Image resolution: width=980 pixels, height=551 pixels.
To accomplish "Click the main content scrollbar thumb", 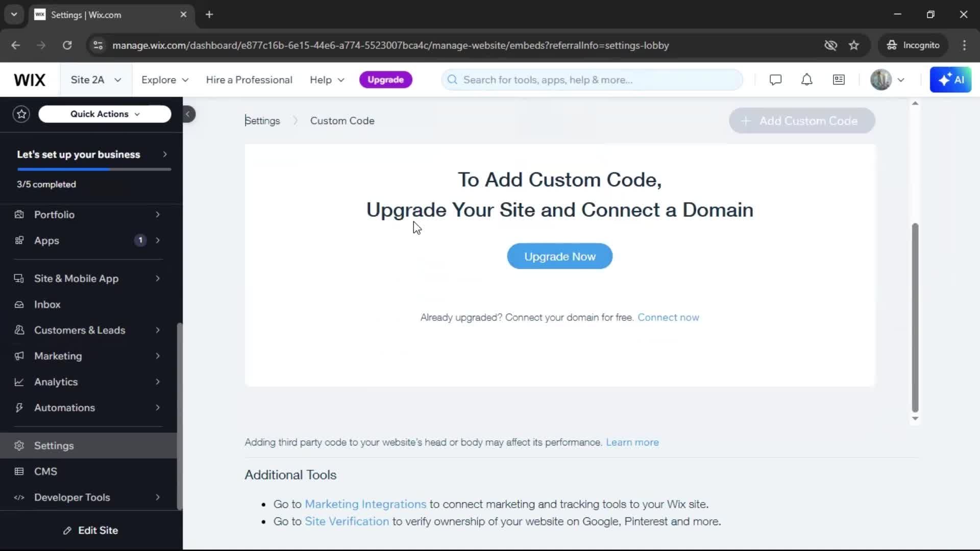I will click(x=915, y=317).
